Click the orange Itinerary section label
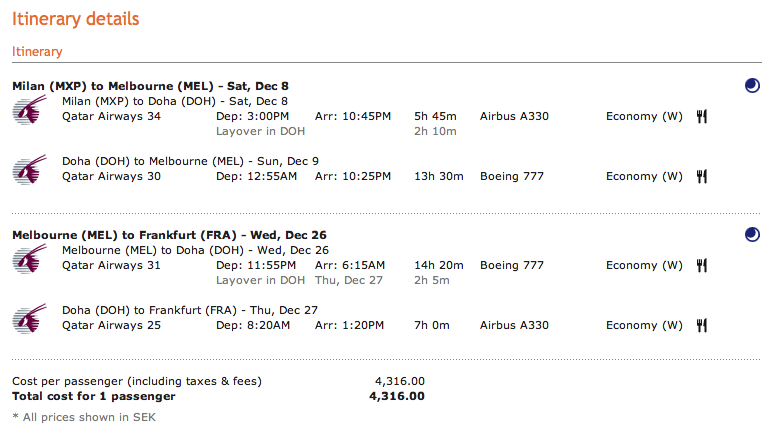 37,51
